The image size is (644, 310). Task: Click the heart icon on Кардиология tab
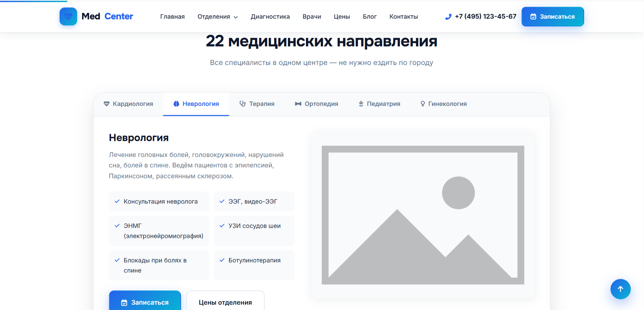pyautogui.click(x=107, y=104)
